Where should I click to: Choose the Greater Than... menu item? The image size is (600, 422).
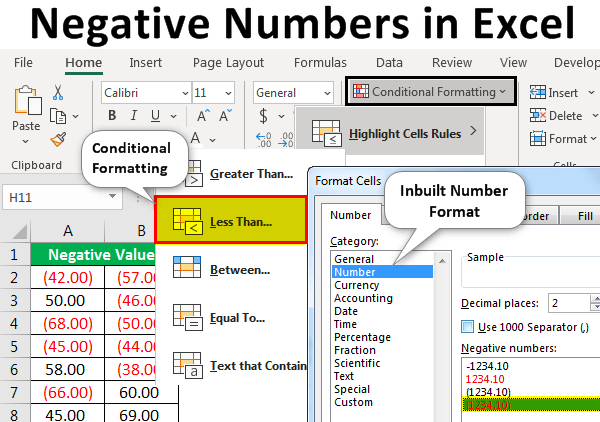(x=251, y=174)
